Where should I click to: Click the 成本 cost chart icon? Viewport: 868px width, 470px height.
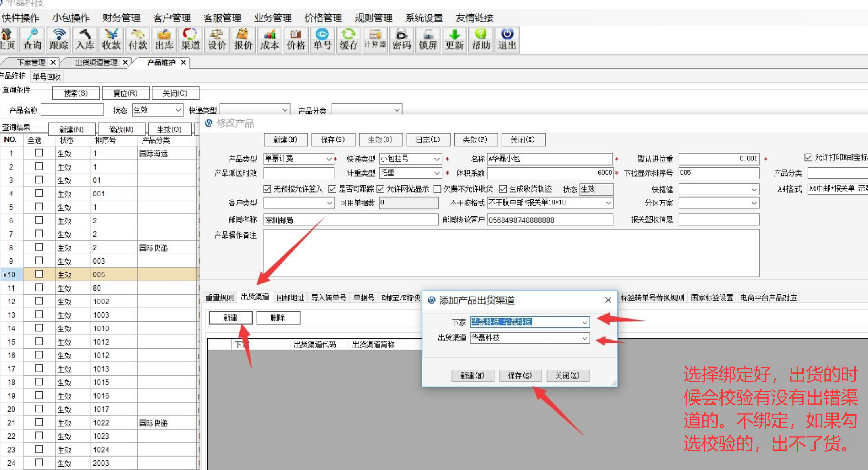tap(269, 39)
